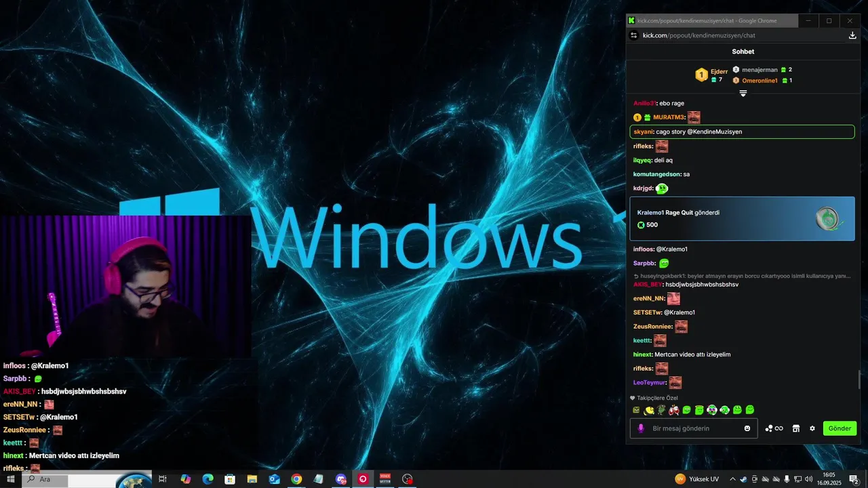Viewport: 868px width, 488px height.
Task: Open the red Opera GX taskbar icon
Action: click(x=363, y=479)
